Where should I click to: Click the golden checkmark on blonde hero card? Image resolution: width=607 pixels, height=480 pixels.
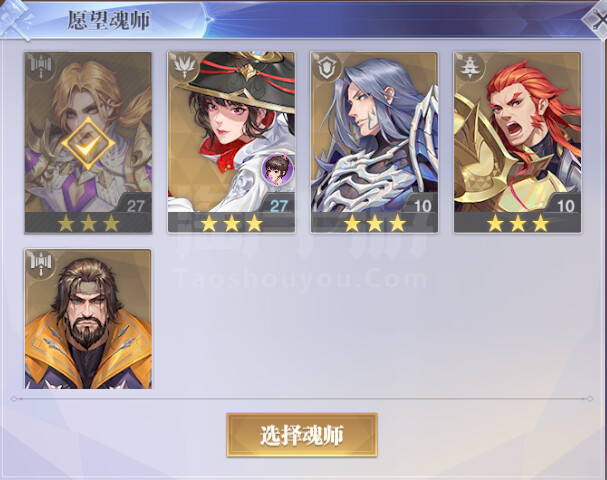coord(88,144)
